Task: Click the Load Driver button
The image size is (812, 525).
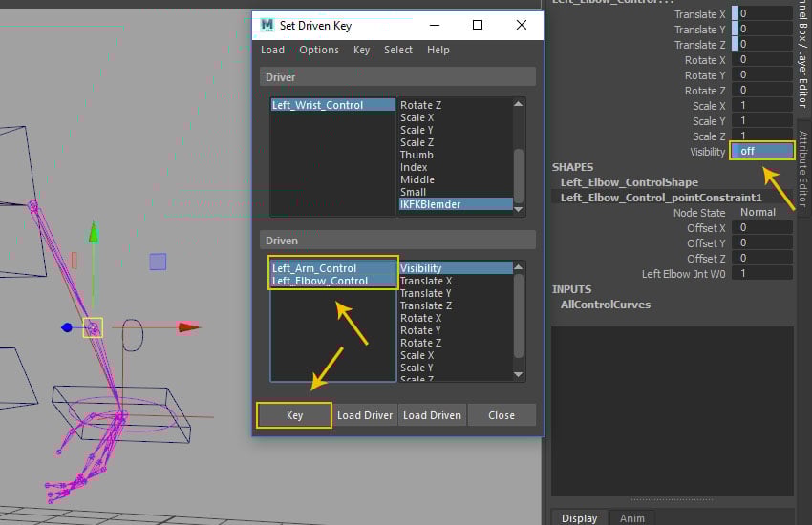Action: [x=365, y=415]
